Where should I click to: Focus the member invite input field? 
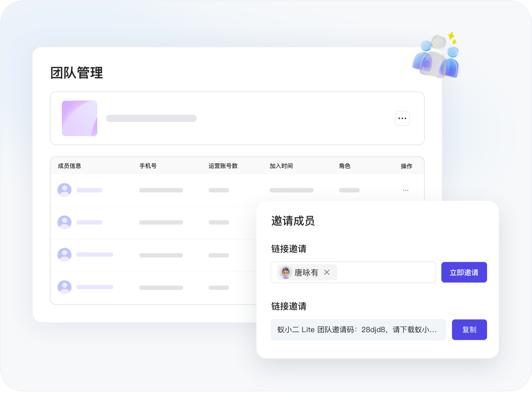pyautogui.click(x=385, y=272)
